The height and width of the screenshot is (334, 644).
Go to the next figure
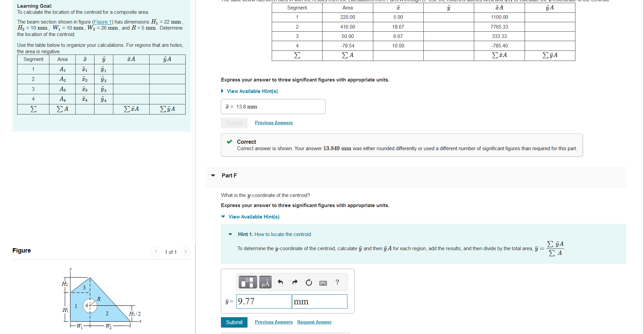pos(185,252)
